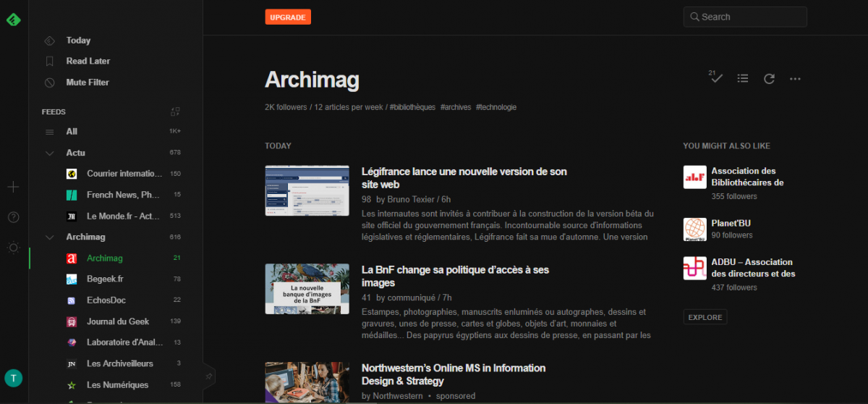This screenshot has height=404, width=868.
Task: Click the Read Later bookmark icon
Action: point(49,62)
